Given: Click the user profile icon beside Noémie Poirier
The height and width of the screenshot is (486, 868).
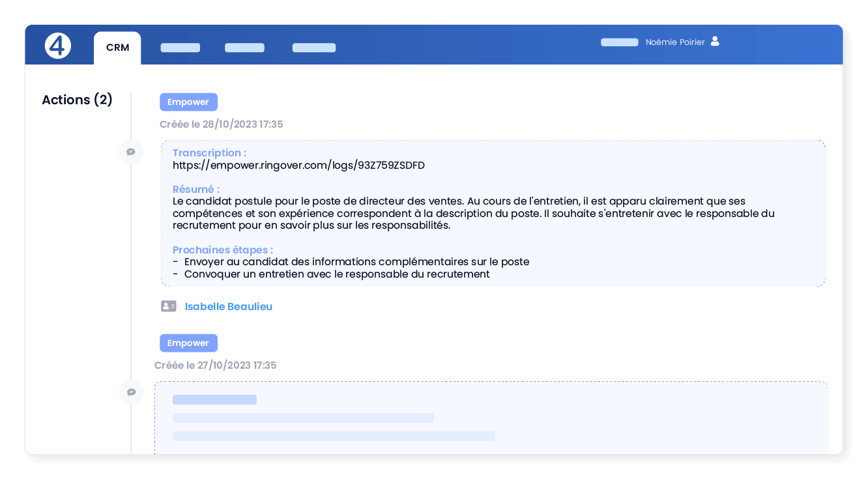Looking at the screenshot, I should pyautogui.click(x=715, y=41).
